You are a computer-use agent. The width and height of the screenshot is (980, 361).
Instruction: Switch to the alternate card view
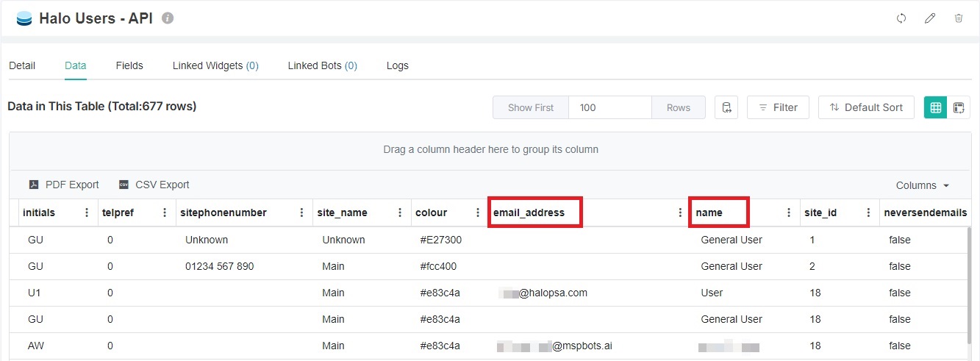click(959, 107)
